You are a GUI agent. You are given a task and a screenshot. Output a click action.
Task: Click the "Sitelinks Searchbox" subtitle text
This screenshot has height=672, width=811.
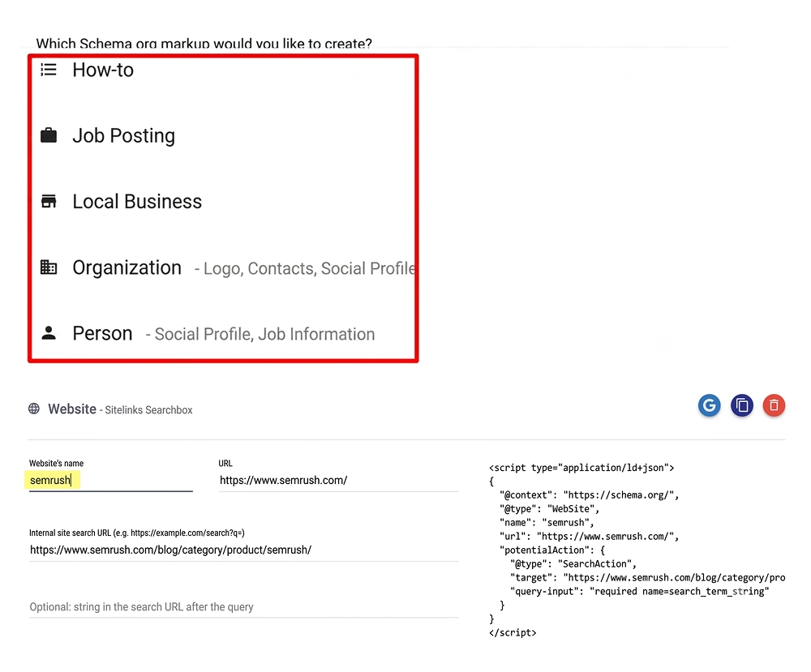[x=148, y=410]
